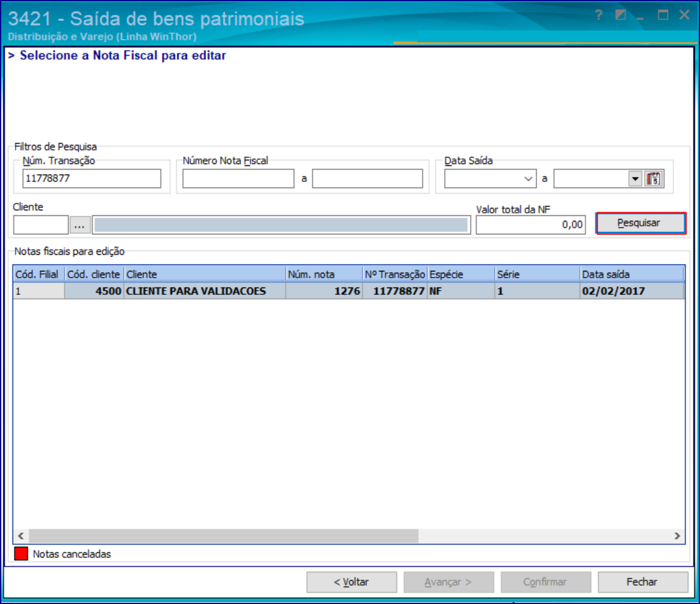
Task: Go back with the Voltar button
Action: pyautogui.click(x=352, y=582)
